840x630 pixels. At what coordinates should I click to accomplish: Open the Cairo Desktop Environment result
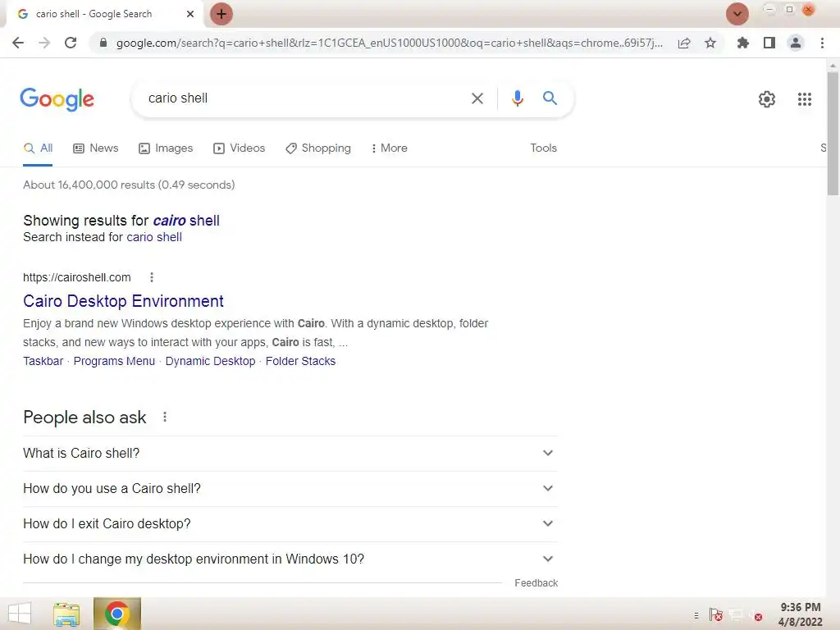click(123, 301)
